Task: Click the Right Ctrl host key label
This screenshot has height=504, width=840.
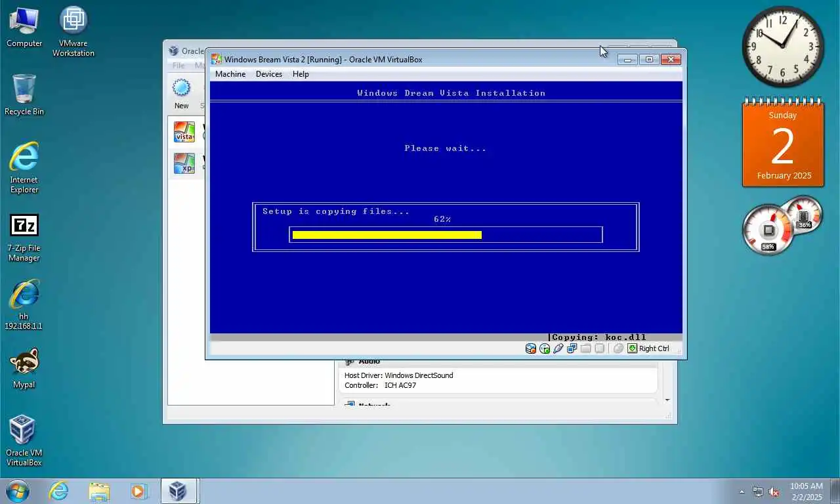Action: click(x=654, y=348)
